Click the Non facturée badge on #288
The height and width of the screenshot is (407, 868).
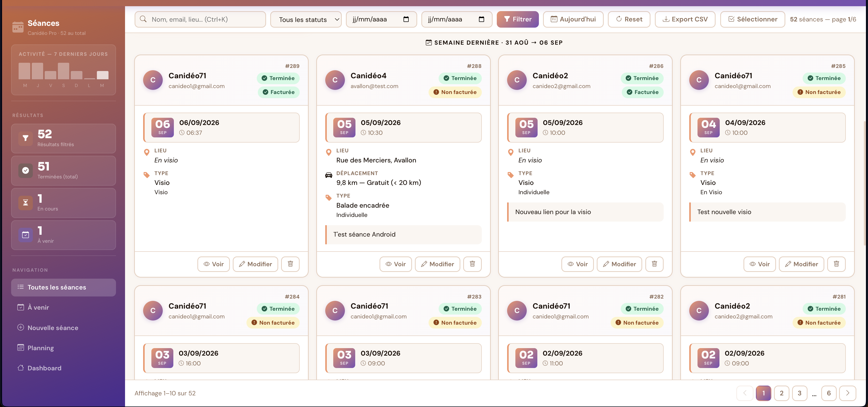[x=455, y=92]
